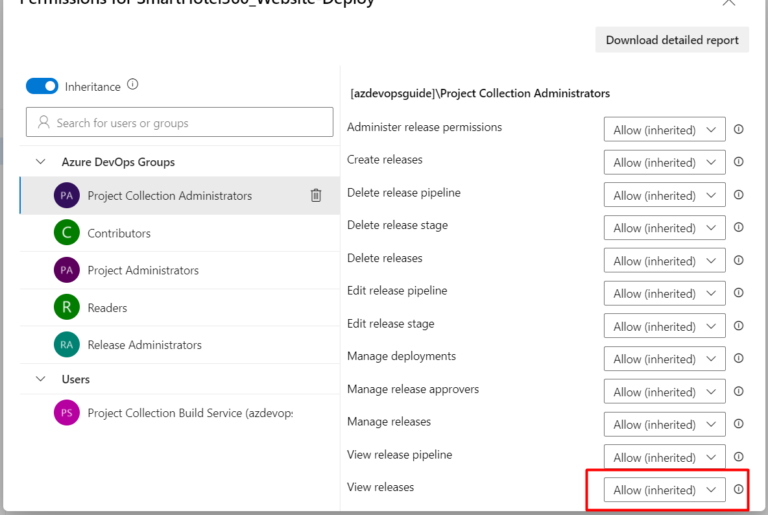The height and width of the screenshot is (515, 768).
Task: Open the Edit release stage dropdown
Action: pyautogui.click(x=664, y=327)
